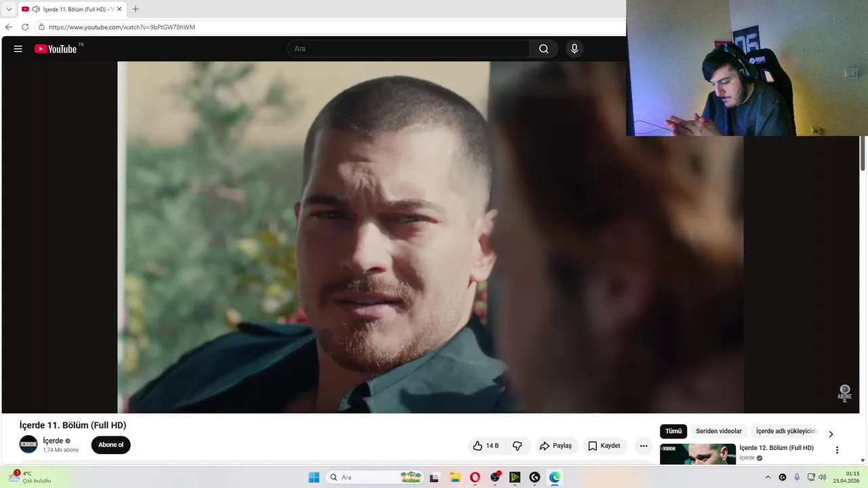Open Opera browser from taskbar
This screenshot has height=488, width=868.
[475, 477]
